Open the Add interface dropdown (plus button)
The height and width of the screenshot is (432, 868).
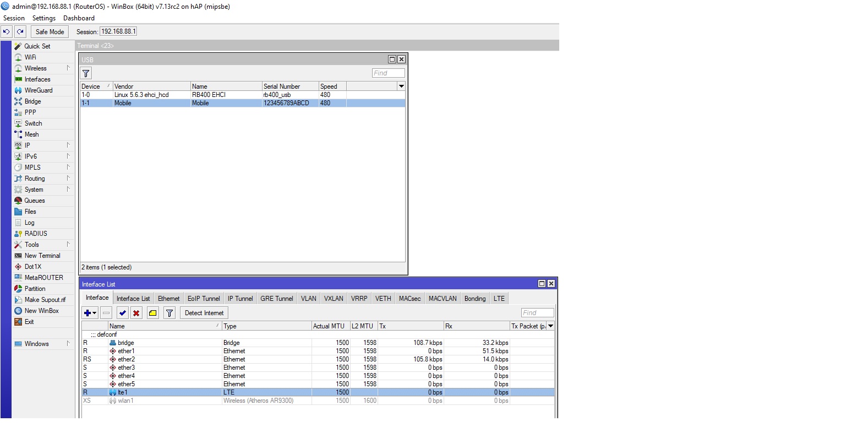[90, 313]
